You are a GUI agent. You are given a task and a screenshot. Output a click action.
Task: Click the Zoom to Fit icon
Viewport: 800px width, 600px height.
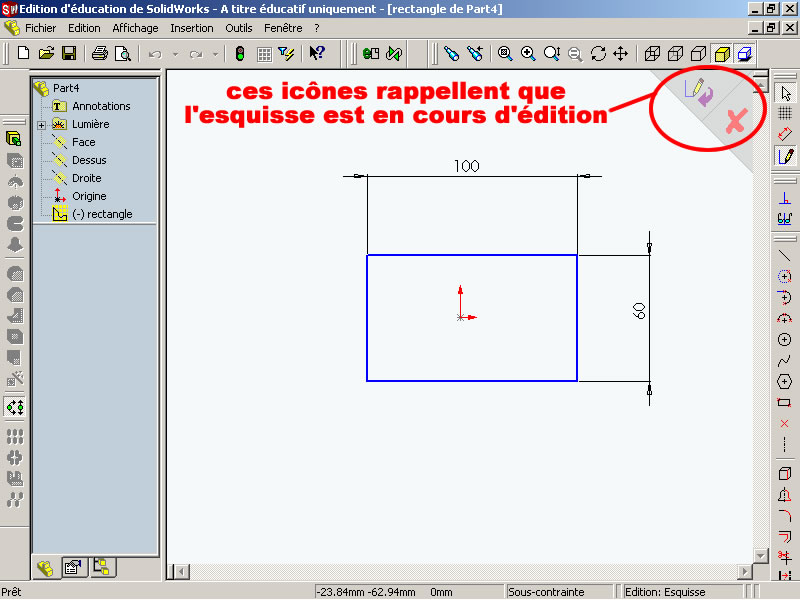(505, 53)
